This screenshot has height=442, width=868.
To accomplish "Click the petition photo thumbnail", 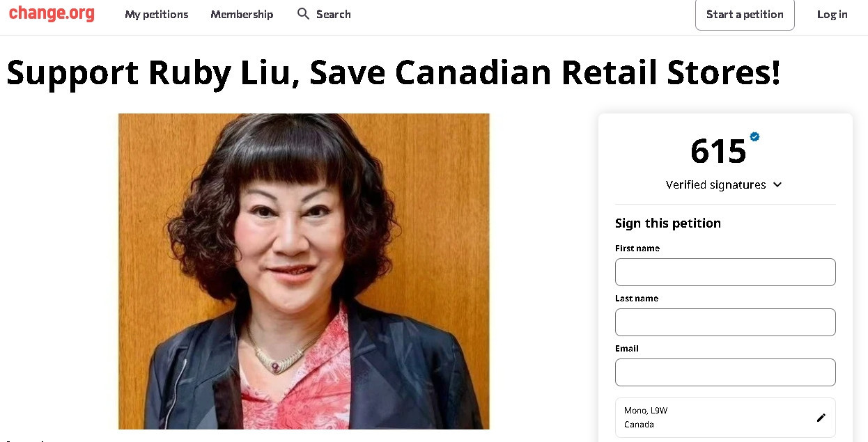I will 304,271.
